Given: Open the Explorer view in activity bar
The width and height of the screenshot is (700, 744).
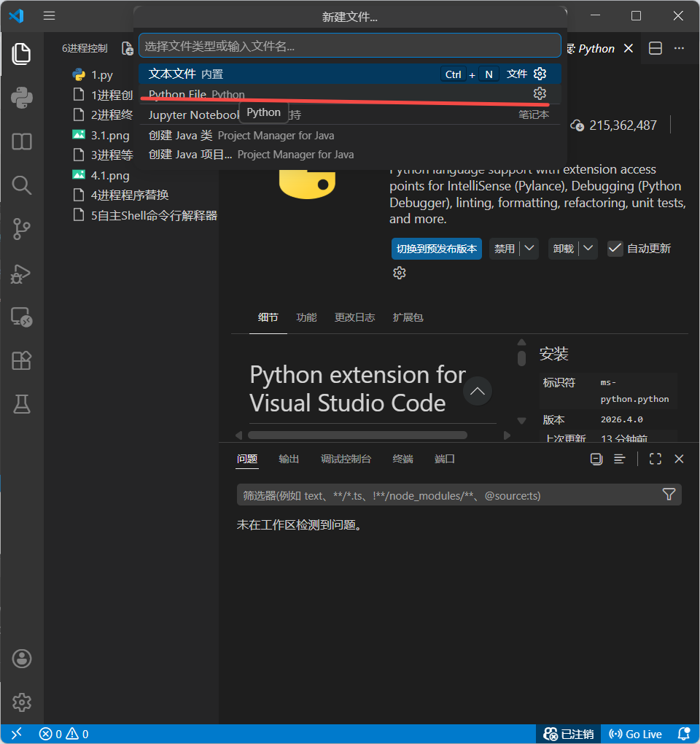Looking at the screenshot, I should tap(21, 54).
